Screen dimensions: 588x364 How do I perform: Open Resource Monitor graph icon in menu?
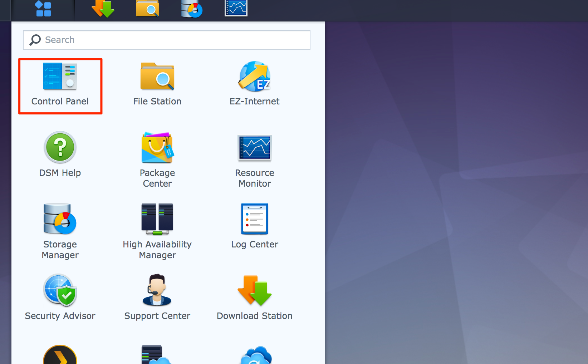[x=255, y=148]
